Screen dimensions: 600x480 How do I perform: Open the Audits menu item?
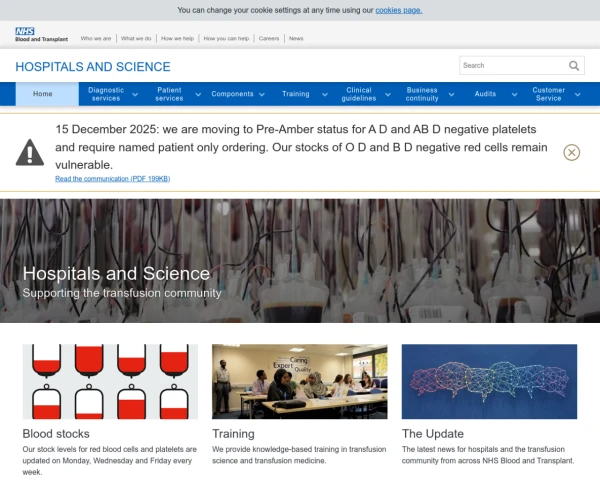tap(485, 94)
